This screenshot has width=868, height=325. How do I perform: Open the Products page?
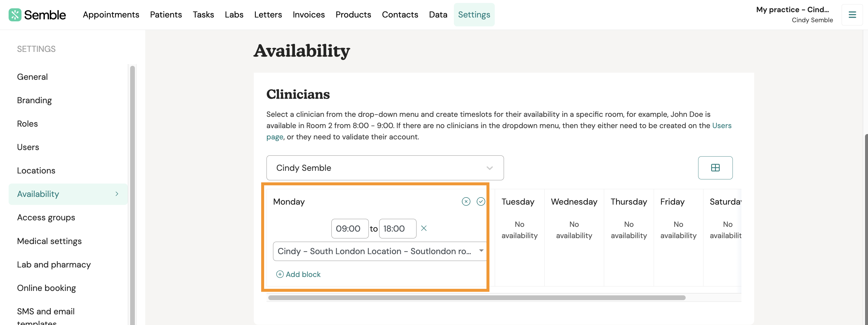353,15
